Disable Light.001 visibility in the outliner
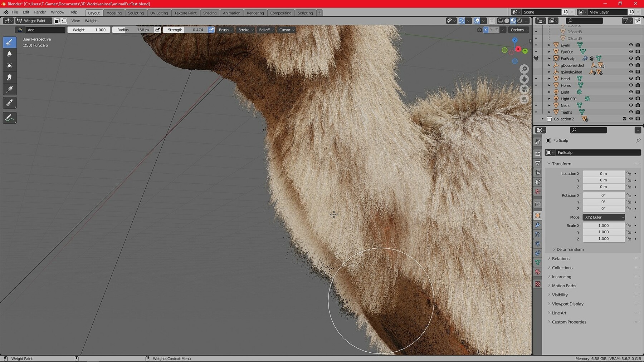Image resolution: width=644 pixels, height=362 pixels. [631, 99]
